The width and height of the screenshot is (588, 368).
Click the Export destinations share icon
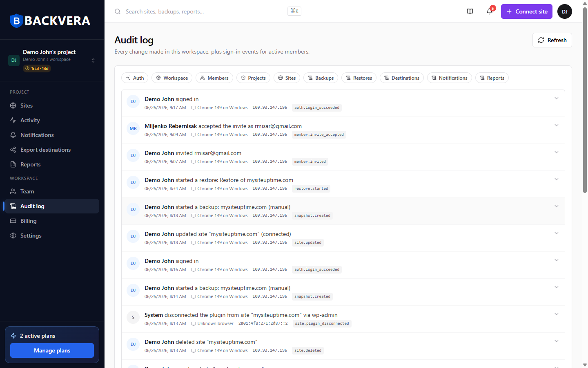(x=13, y=150)
